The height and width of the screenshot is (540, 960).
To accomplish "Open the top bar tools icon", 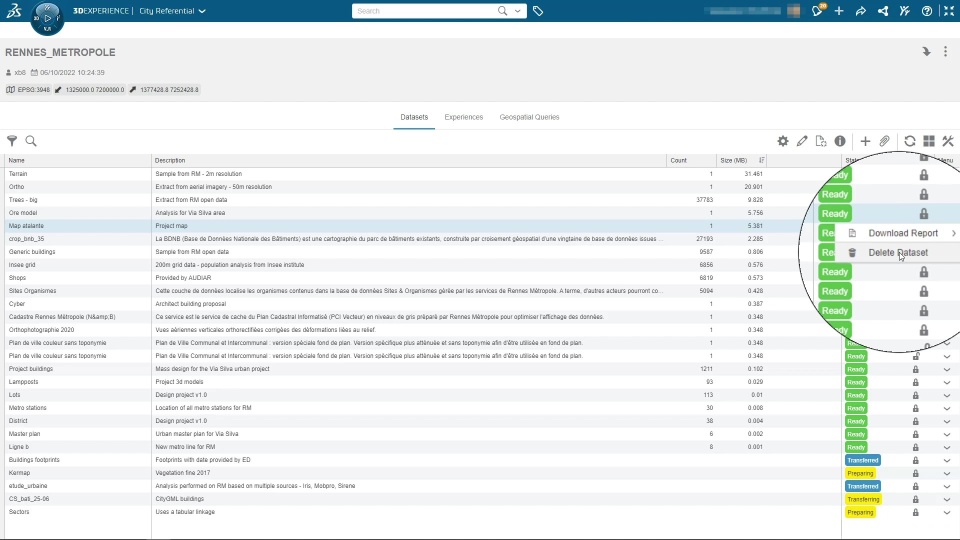I will (x=905, y=11).
